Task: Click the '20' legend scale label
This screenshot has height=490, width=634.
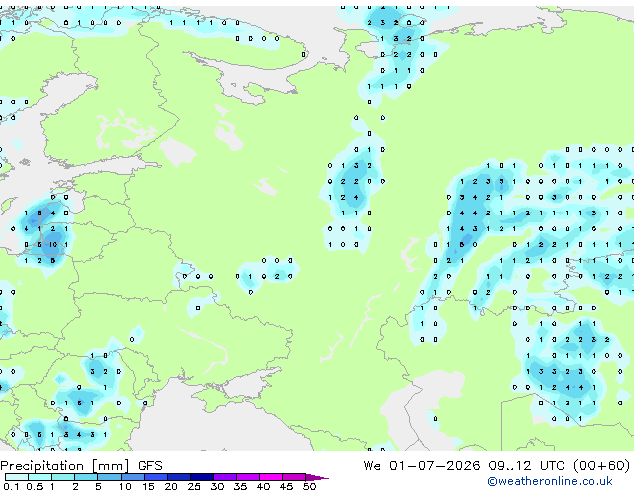Action: coord(171,486)
